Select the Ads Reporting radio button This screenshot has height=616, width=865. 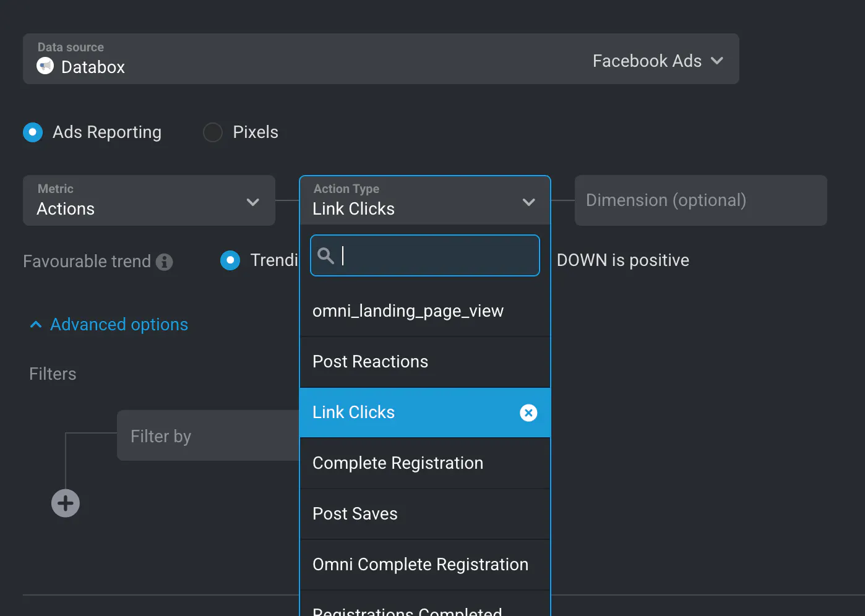click(x=33, y=132)
